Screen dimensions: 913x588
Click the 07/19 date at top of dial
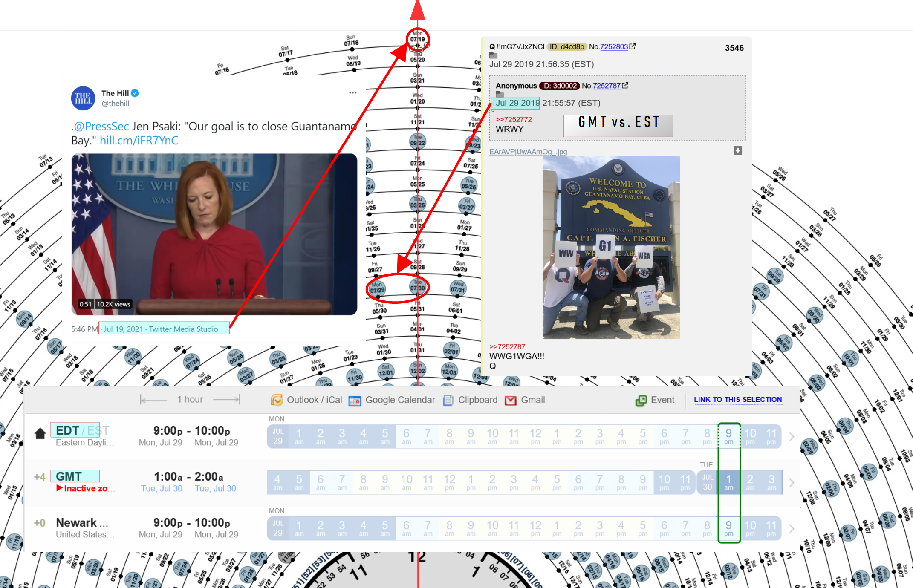[x=417, y=39]
